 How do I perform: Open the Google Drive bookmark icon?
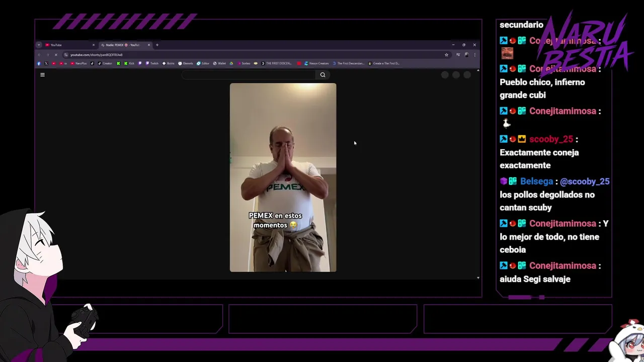click(231, 63)
